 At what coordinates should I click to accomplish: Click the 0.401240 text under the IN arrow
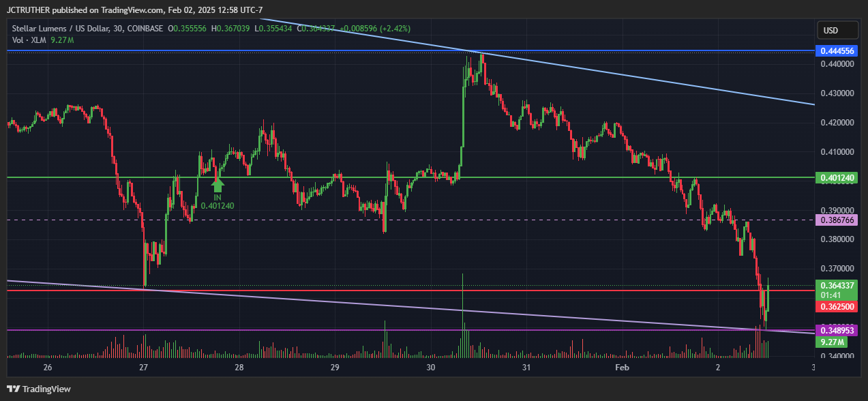point(218,205)
